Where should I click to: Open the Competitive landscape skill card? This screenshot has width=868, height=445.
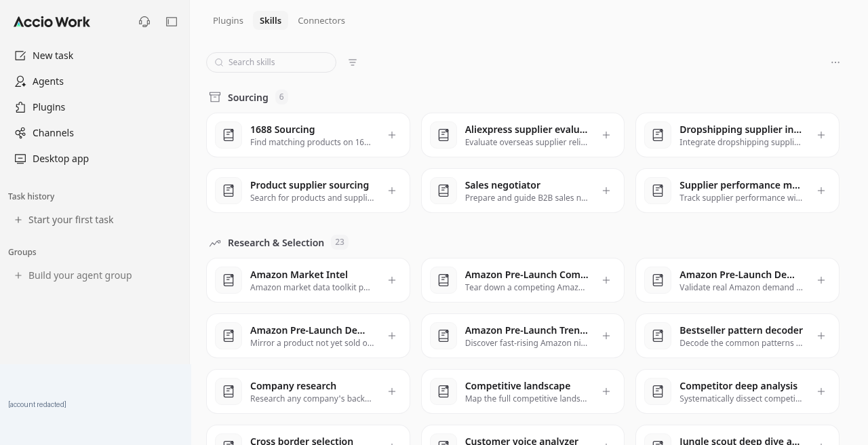[523, 391]
